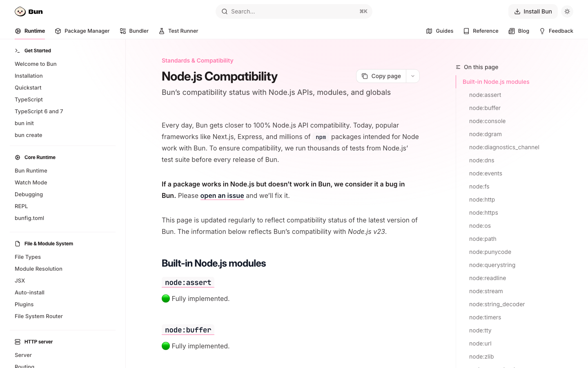Click the Bun logo icon
588x368 pixels.
(x=20, y=11)
